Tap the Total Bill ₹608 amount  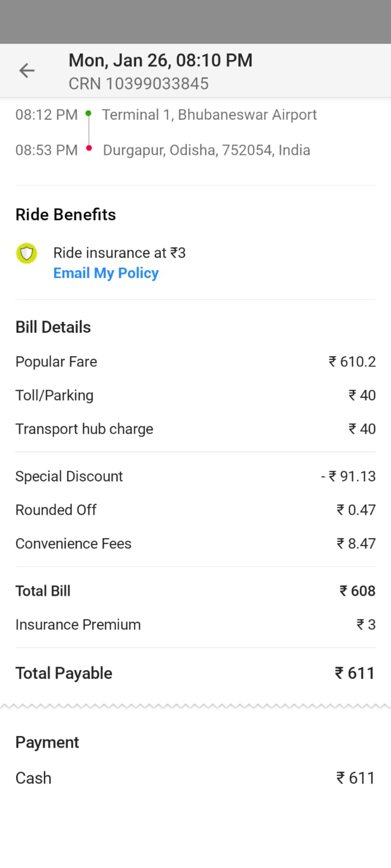click(357, 591)
